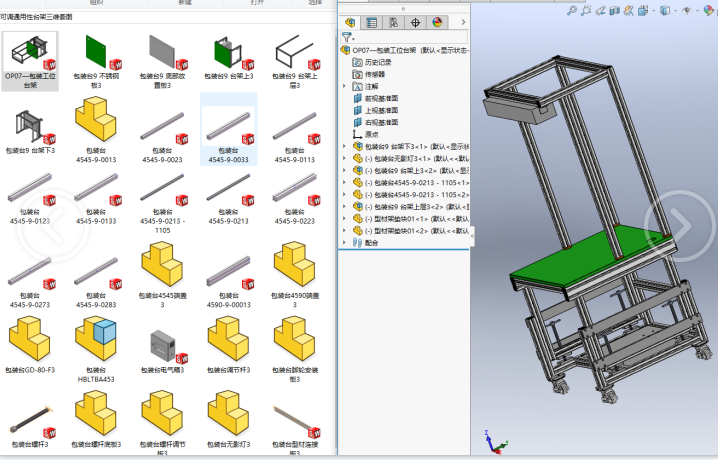
Task: Click the Zoom to Fit icon
Action: 571,11
